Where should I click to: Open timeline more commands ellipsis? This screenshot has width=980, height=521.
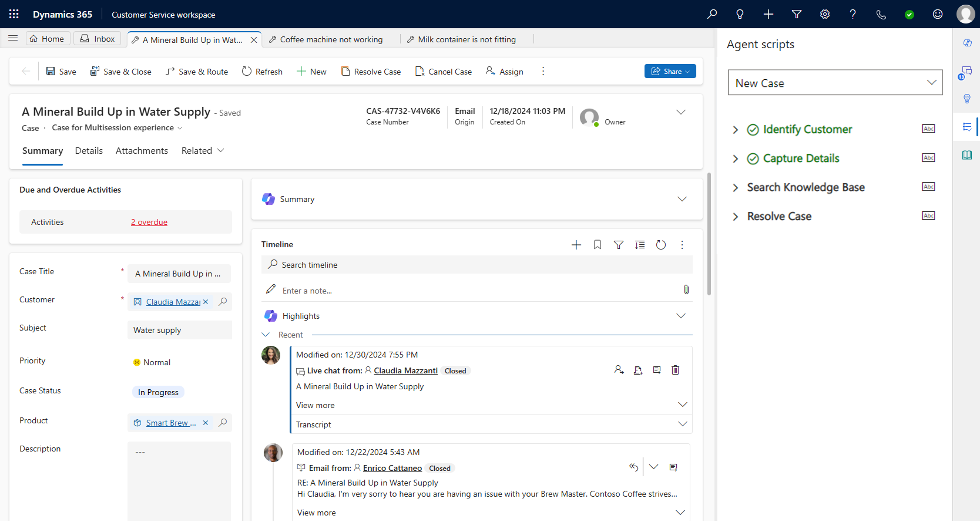(682, 245)
